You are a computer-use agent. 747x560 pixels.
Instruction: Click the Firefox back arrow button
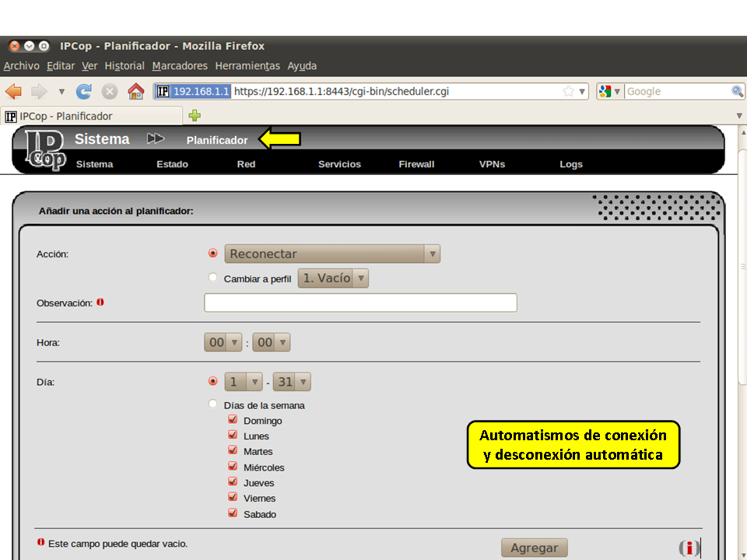14,92
